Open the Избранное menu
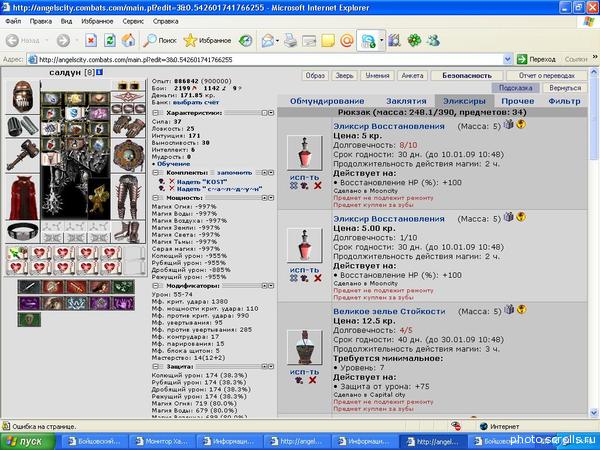Screen dimensions: 600x450 click(x=97, y=21)
